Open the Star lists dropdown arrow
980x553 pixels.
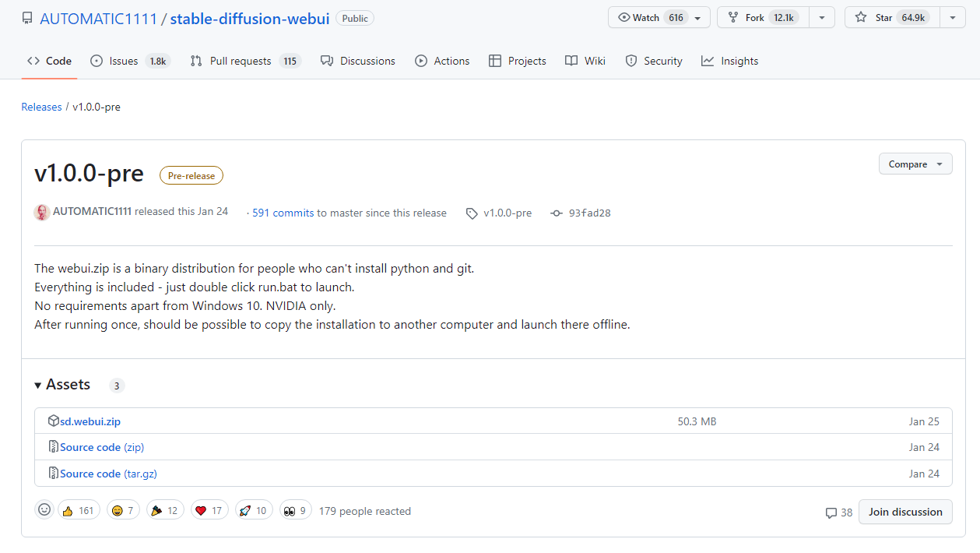953,17
